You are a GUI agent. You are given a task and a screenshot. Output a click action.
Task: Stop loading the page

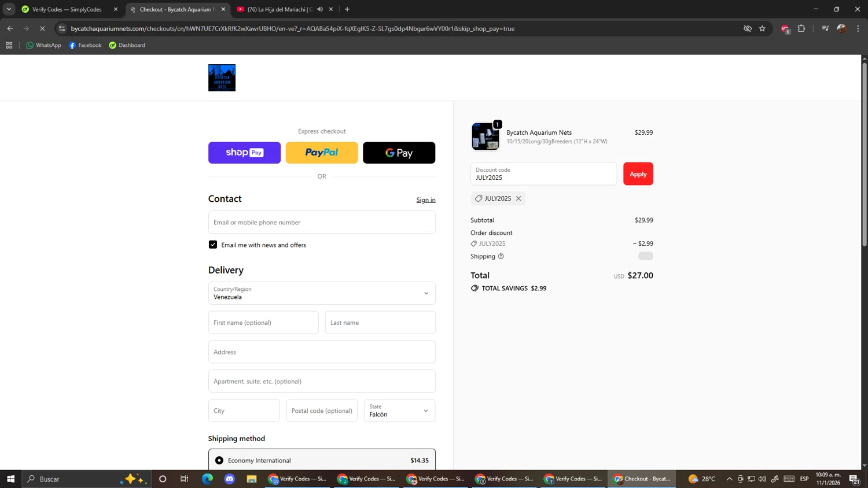click(42, 28)
